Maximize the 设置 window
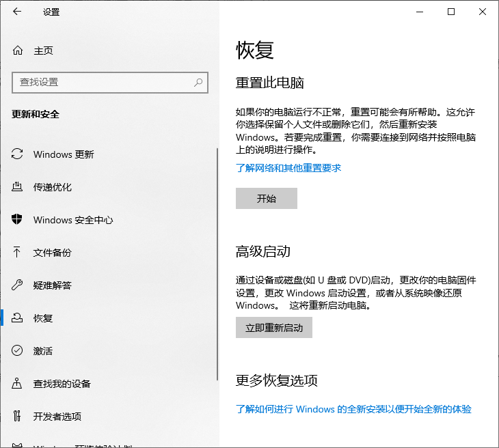 [451, 12]
